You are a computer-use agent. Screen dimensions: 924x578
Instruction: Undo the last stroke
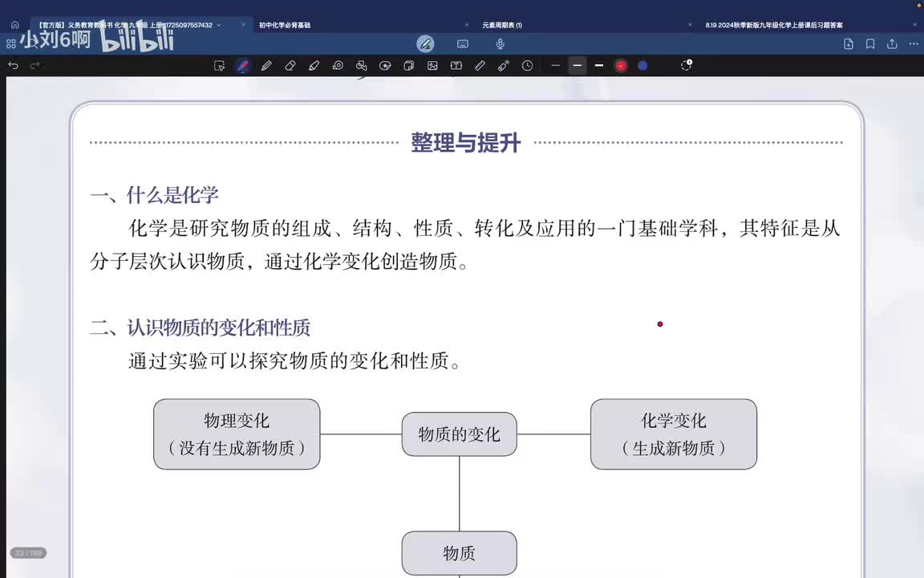click(x=13, y=66)
